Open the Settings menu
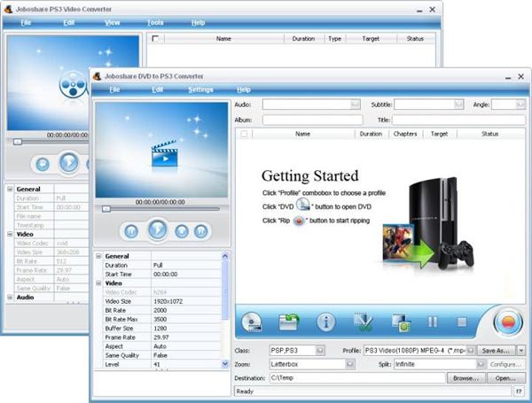 [200, 89]
